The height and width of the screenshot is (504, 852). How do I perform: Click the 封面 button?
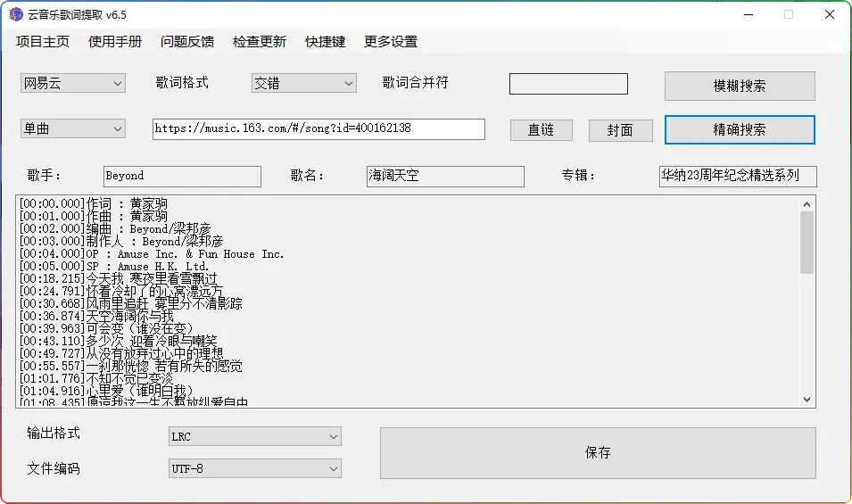pyautogui.click(x=620, y=130)
